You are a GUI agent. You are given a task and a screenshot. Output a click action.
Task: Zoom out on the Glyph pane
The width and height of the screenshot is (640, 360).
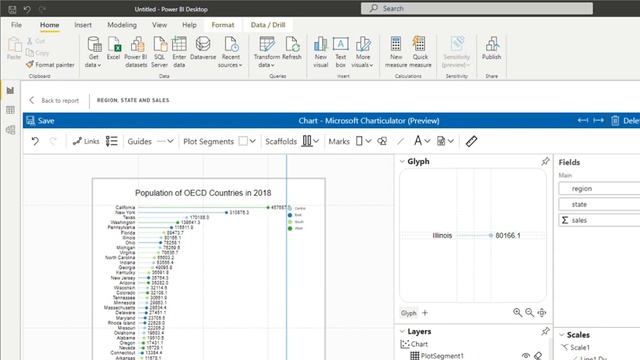529,313
